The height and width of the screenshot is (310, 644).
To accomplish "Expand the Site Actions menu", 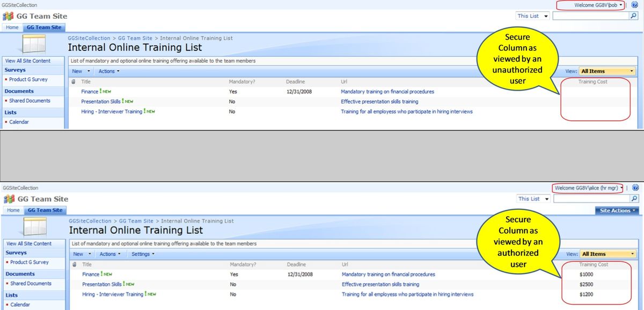I will pyautogui.click(x=617, y=210).
